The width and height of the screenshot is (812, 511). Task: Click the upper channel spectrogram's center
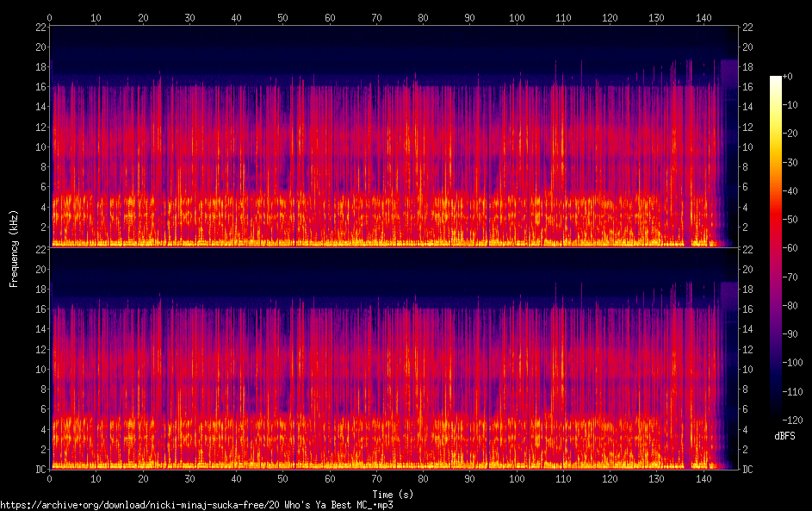coord(394,136)
